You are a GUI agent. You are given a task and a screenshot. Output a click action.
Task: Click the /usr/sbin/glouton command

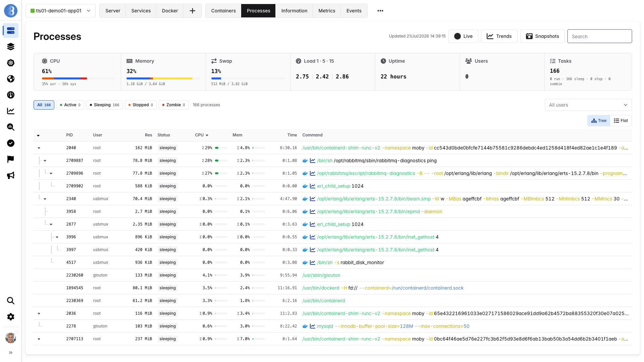pos(321,275)
